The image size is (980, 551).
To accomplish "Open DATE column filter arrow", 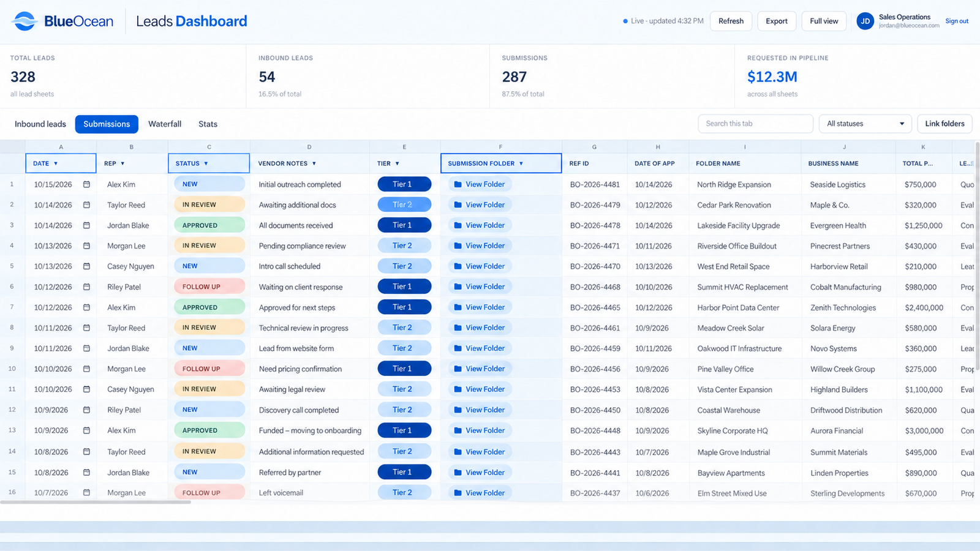I will point(56,163).
